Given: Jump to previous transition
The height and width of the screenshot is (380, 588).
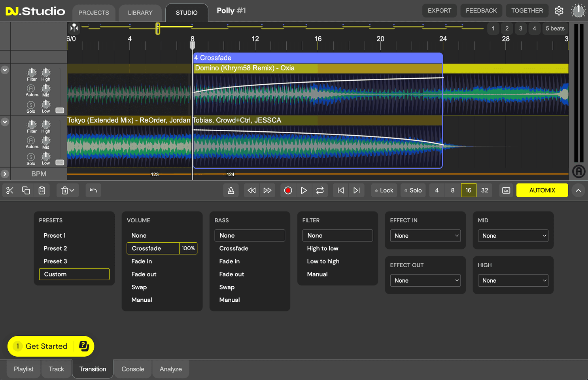Looking at the screenshot, I should (340, 191).
